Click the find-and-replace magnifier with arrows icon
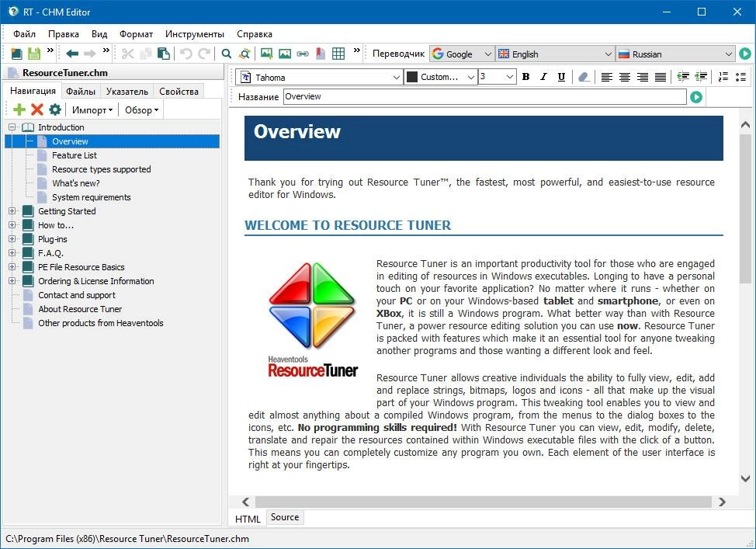Image resolution: width=756 pixels, height=549 pixels. [x=244, y=54]
